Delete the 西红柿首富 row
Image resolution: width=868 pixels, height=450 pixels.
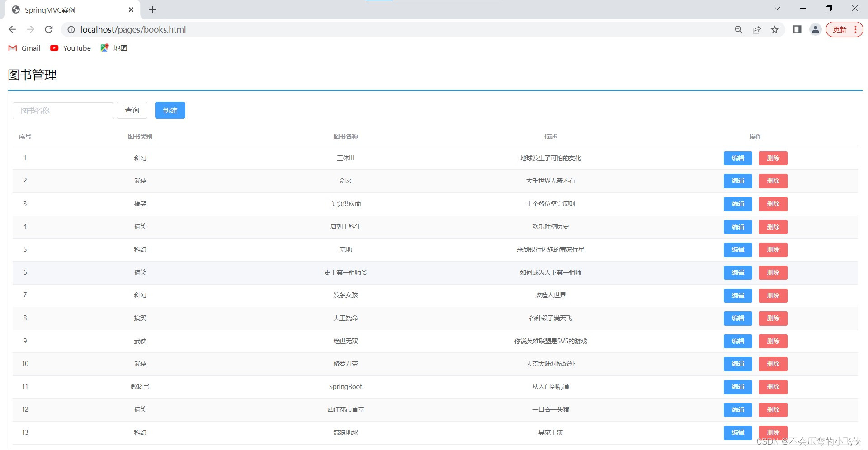point(773,410)
